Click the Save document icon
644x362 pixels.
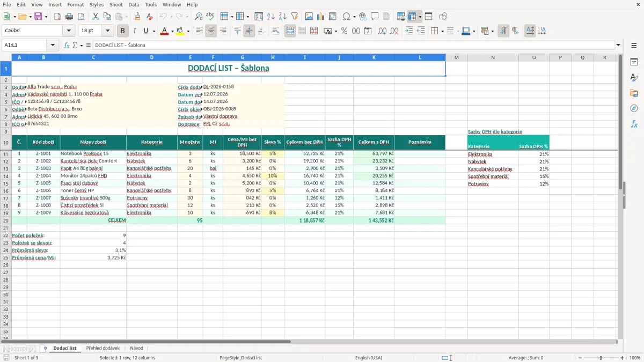coord(38,17)
